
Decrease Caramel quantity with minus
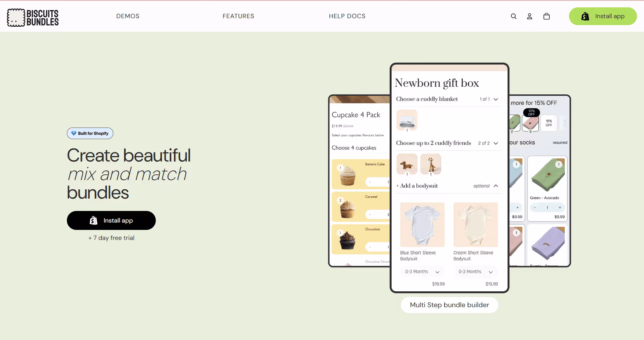click(370, 214)
